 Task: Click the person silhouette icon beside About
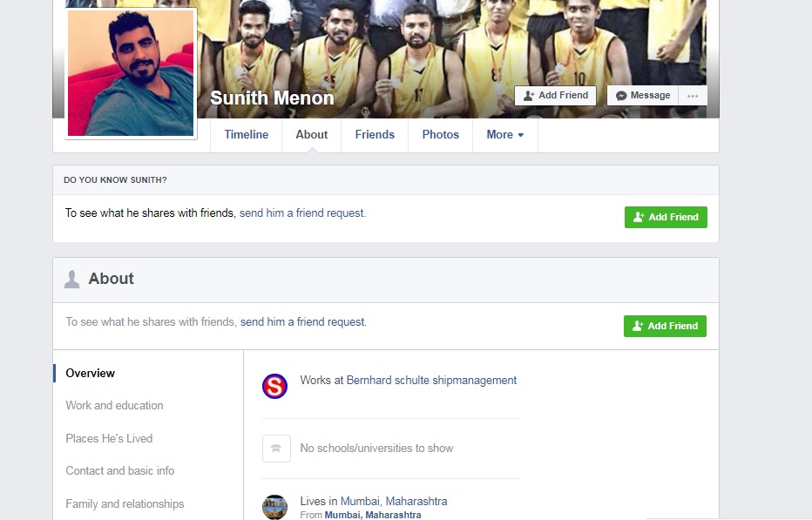[72, 280]
